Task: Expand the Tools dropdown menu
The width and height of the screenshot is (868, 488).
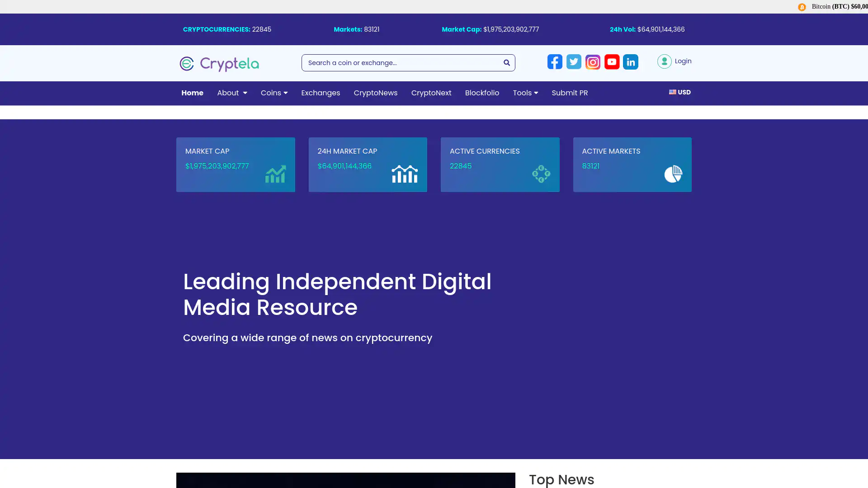Action: [x=525, y=93]
